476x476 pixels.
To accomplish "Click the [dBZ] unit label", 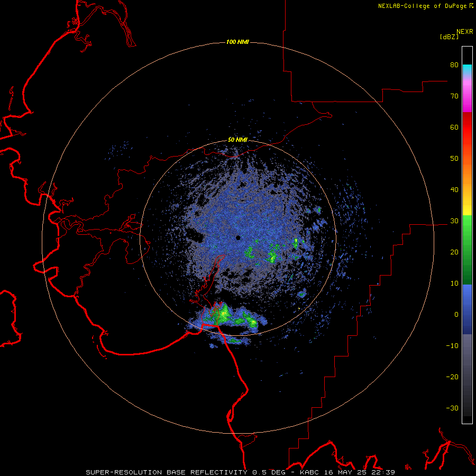I will (x=449, y=37).
